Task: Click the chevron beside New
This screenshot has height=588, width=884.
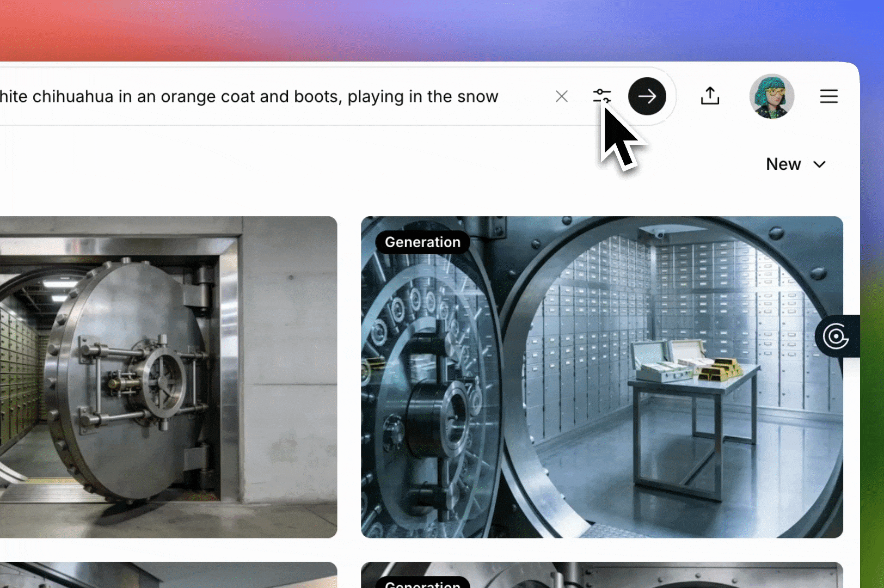Action: point(819,164)
